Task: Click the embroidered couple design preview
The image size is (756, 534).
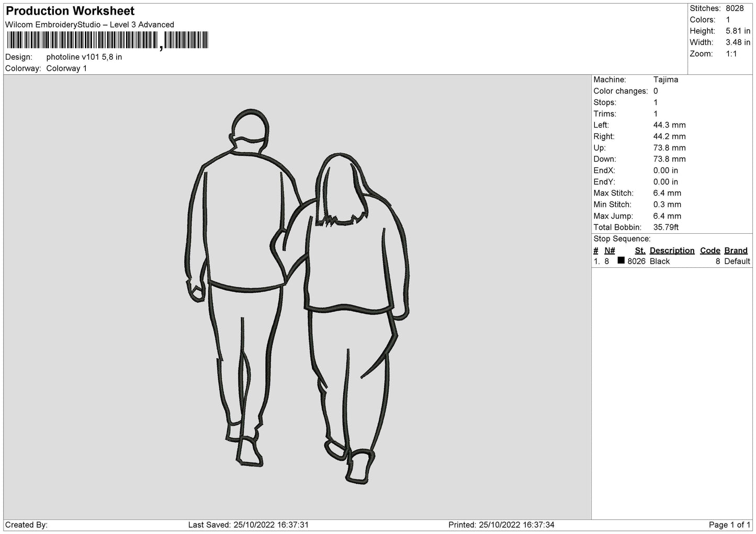Action: [297, 297]
